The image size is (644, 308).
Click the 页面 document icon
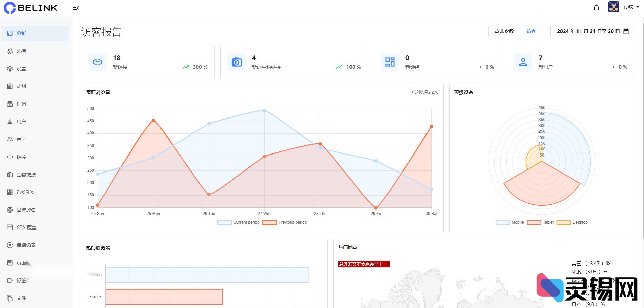10,263
